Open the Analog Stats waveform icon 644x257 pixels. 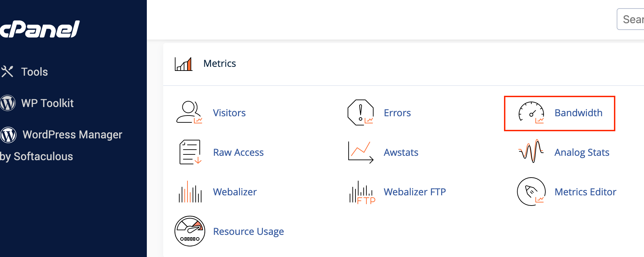point(531,151)
